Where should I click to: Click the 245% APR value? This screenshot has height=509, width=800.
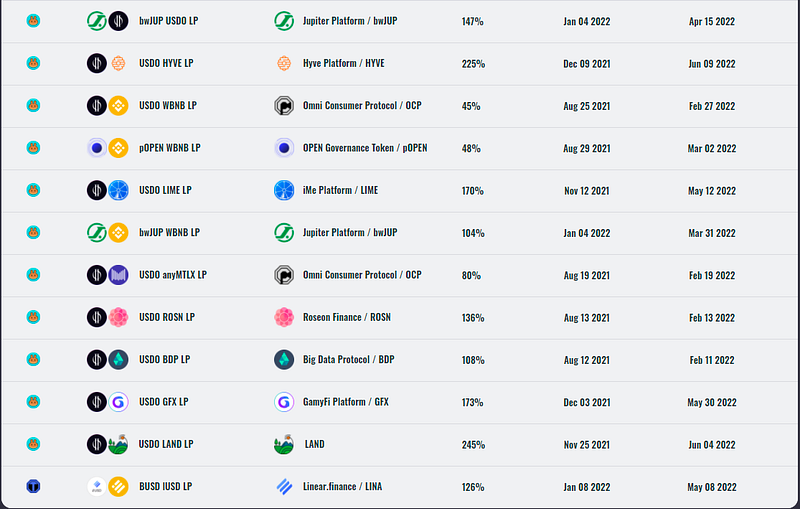(x=473, y=444)
